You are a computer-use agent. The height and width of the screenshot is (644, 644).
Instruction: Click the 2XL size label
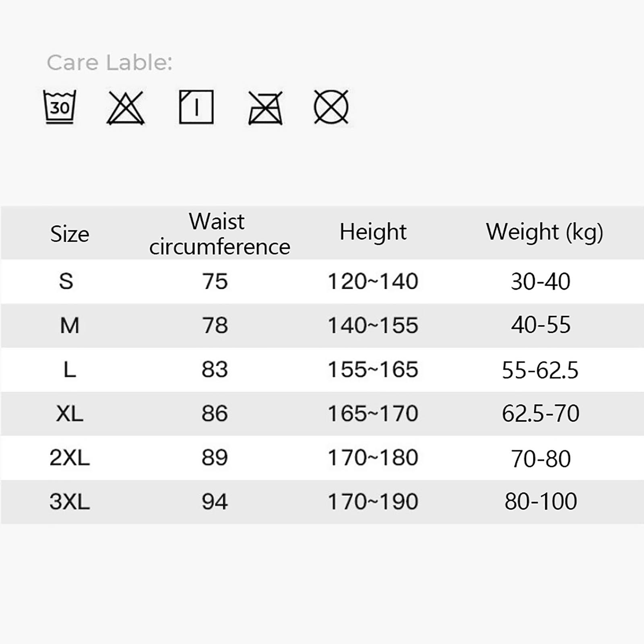70,458
